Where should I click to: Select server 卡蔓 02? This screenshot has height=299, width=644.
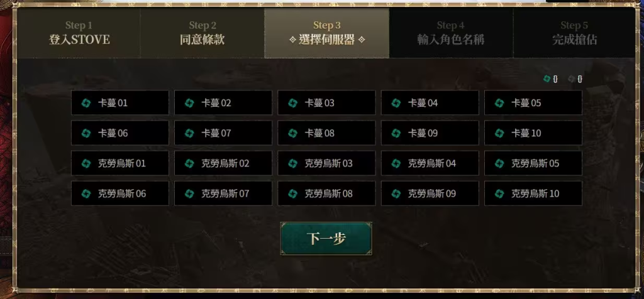click(223, 103)
